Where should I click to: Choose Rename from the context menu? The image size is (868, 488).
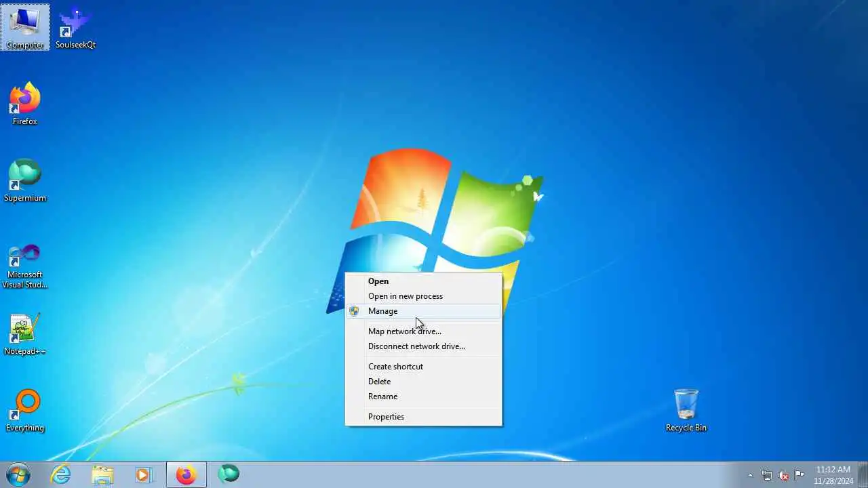click(x=424, y=396)
